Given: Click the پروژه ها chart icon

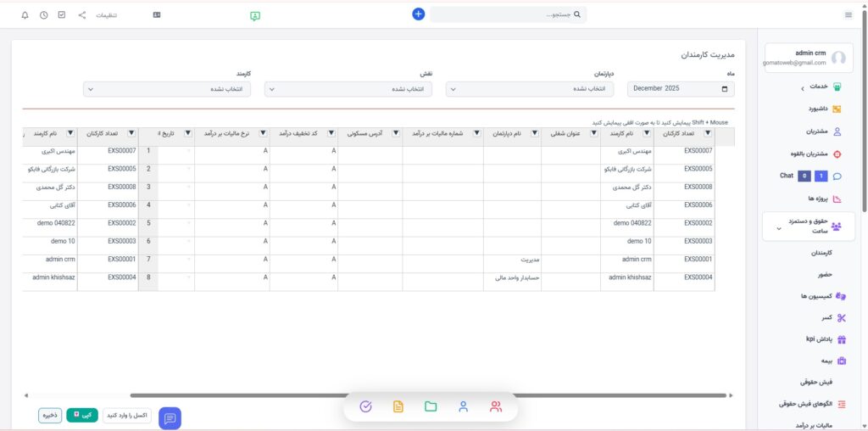Looking at the screenshot, I should [x=837, y=199].
